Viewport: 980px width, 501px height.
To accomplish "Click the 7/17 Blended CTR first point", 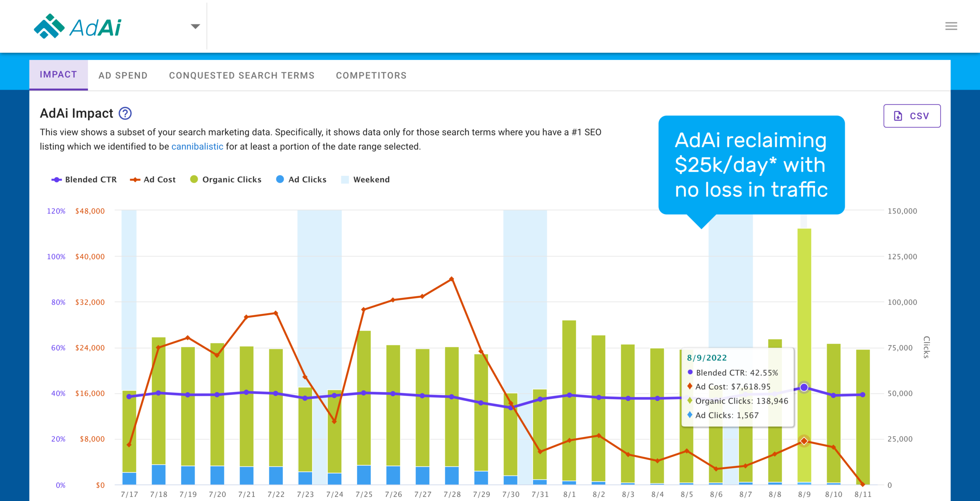I will [129, 397].
